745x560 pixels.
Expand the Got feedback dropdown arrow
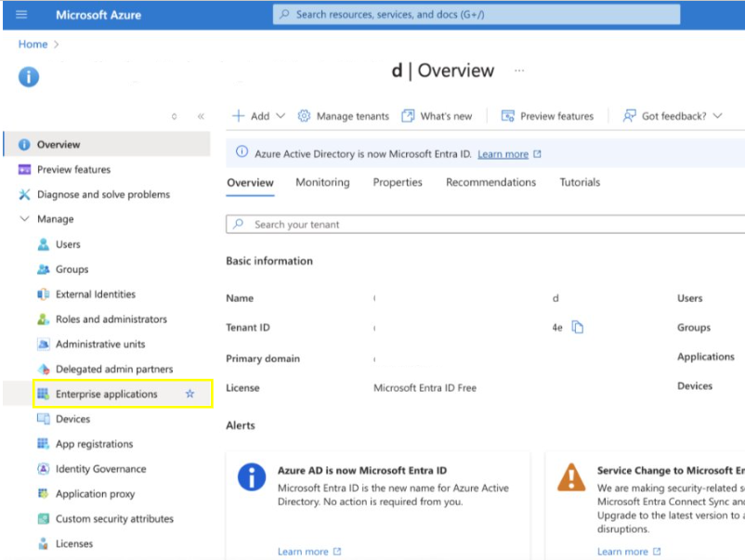(717, 116)
